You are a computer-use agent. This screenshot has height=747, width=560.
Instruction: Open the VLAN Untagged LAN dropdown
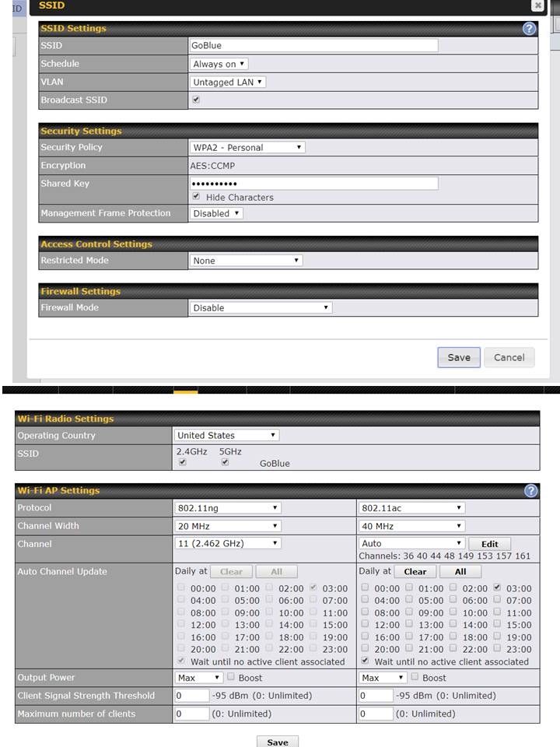coord(228,82)
